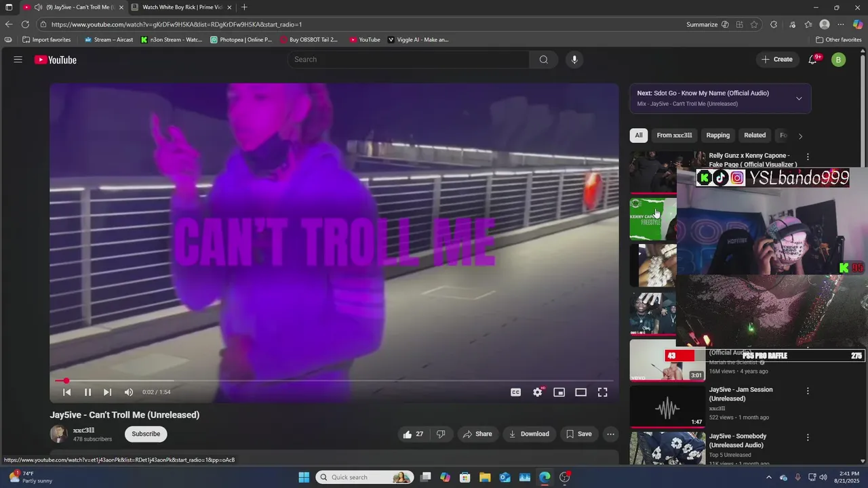Mute the video volume
The height and width of the screenshot is (488, 868).
coord(129,392)
